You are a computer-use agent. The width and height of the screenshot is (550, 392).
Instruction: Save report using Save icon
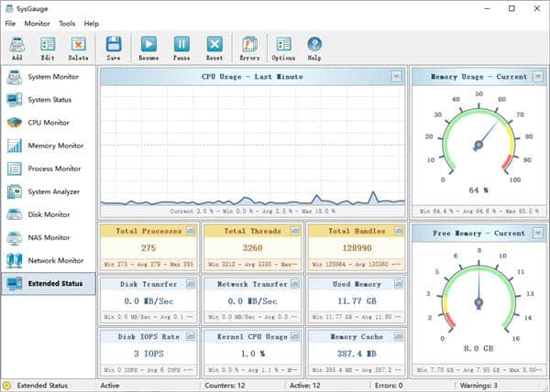114,47
